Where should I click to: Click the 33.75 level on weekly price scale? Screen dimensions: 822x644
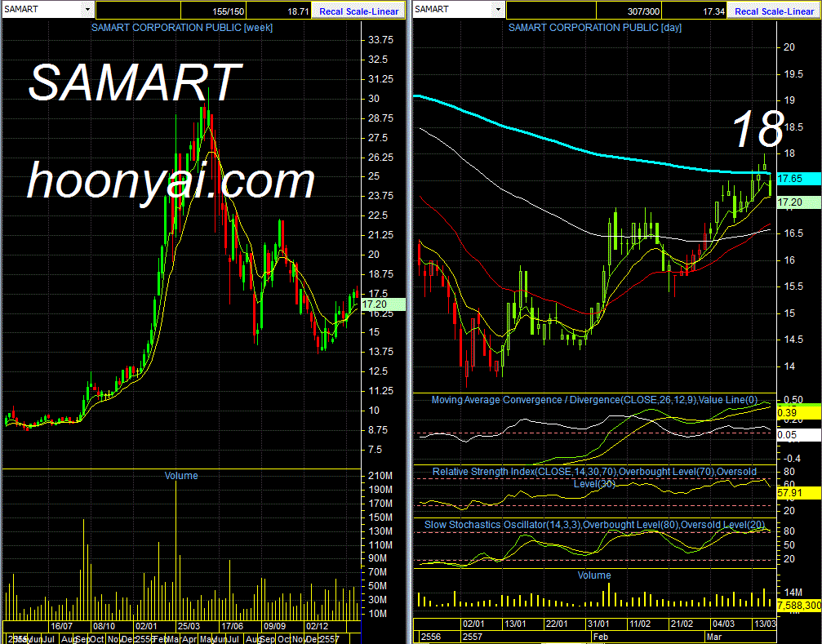(381, 40)
